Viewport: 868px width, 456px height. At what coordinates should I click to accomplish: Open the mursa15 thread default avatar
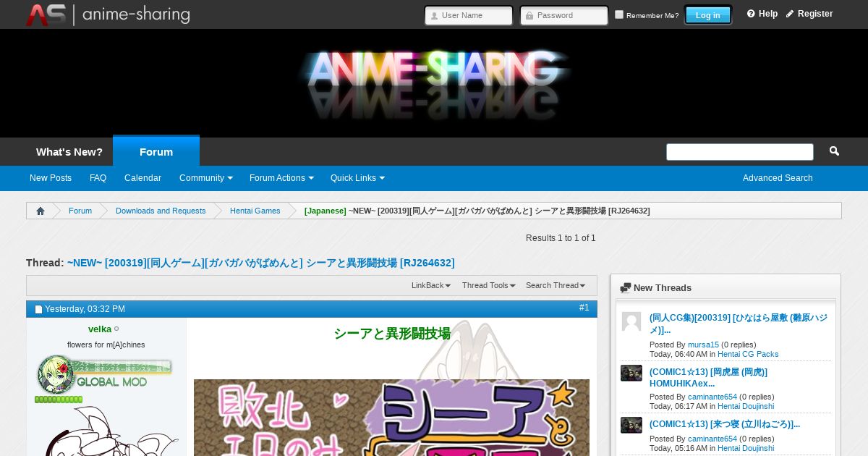coord(631,321)
